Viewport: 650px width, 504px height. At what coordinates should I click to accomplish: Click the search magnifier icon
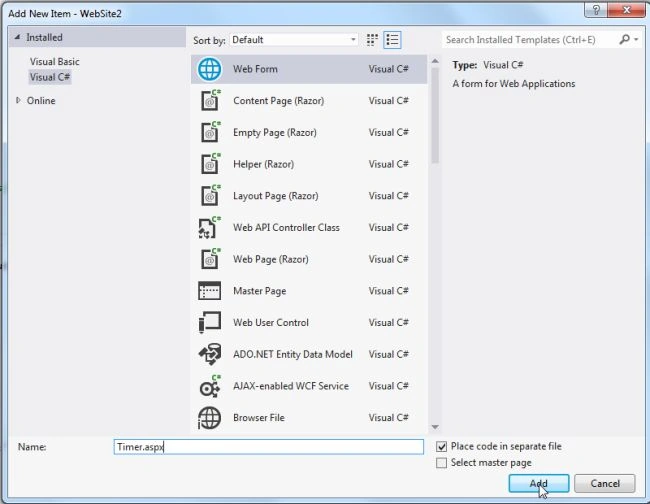click(x=624, y=39)
